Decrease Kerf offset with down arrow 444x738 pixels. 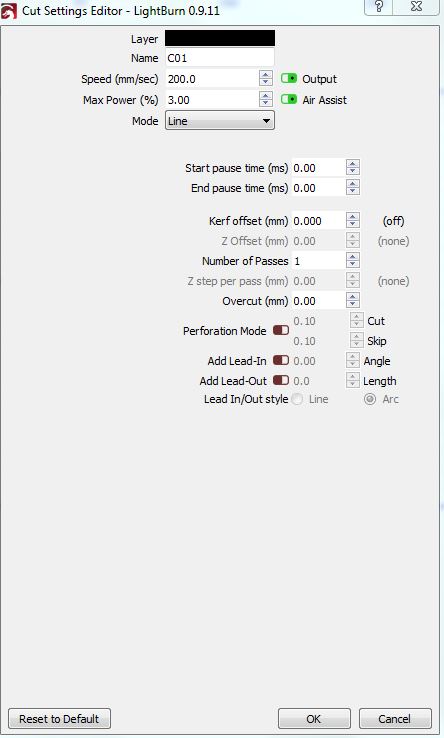(x=353, y=225)
